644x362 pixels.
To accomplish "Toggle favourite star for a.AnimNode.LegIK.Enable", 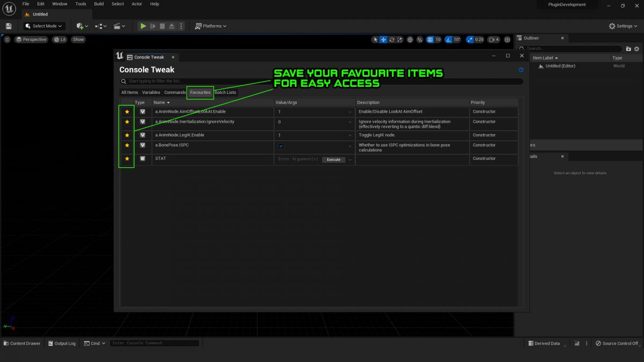I will tap(127, 135).
